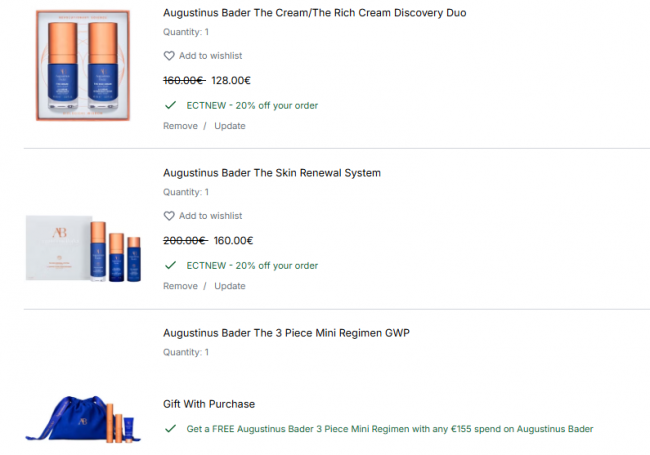The height and width of the screenshot is (455, 650).
Task: Click heart icon for Skin Renewal System
Action: coord(169,216)
